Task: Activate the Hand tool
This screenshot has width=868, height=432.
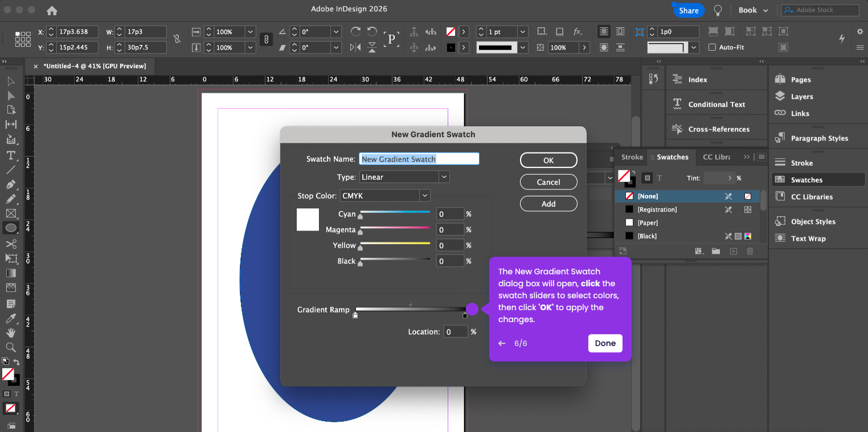Action: point(11,332)
